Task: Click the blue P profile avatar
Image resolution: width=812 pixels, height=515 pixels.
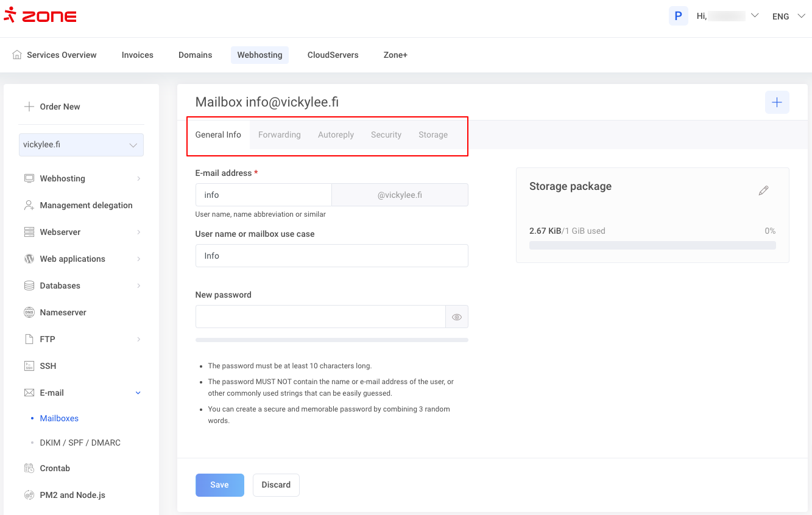Action: click(x=678, y=16)
